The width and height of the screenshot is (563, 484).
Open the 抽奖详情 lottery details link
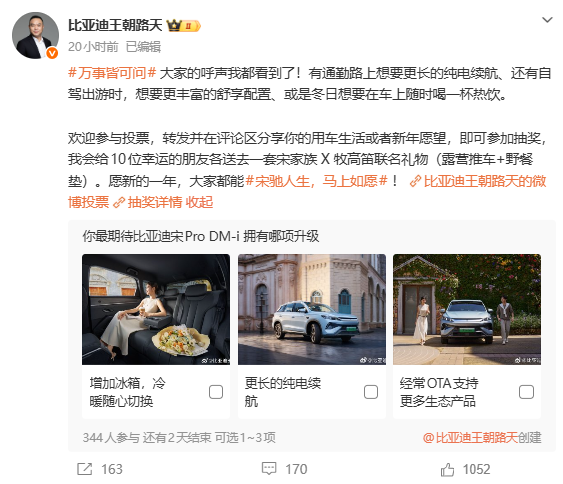155,203
